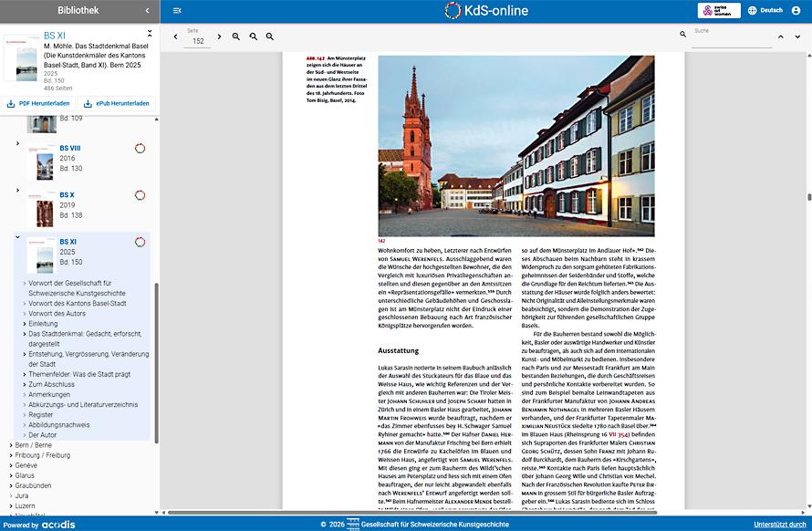Viewport: 812px width, 531px height.
Task: Open Das Stadtdenkmal: Gedacht, erforscht, dargestellt
Action: pos(85,338)
